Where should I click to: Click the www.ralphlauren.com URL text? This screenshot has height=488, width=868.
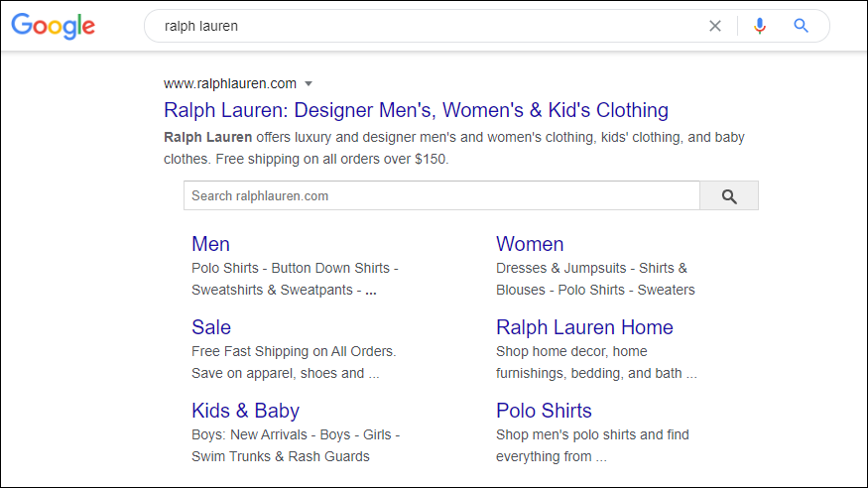[x=230, y=83]
